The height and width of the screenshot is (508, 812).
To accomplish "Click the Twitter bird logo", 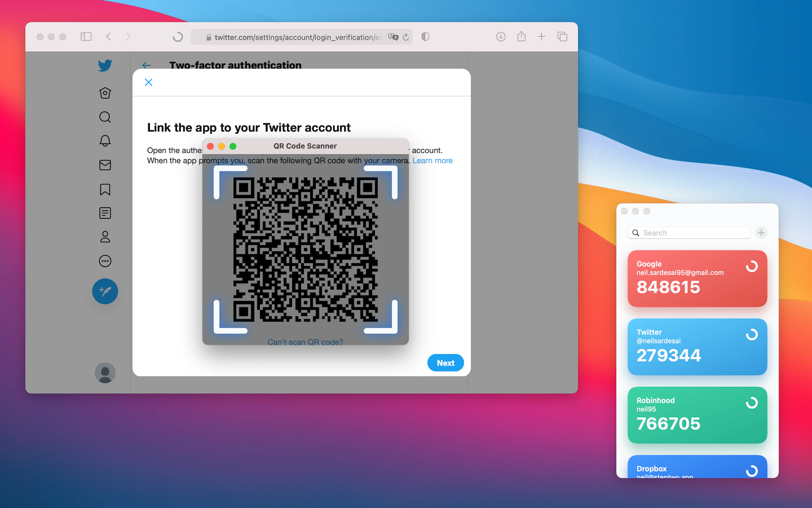I will point(105,65).
